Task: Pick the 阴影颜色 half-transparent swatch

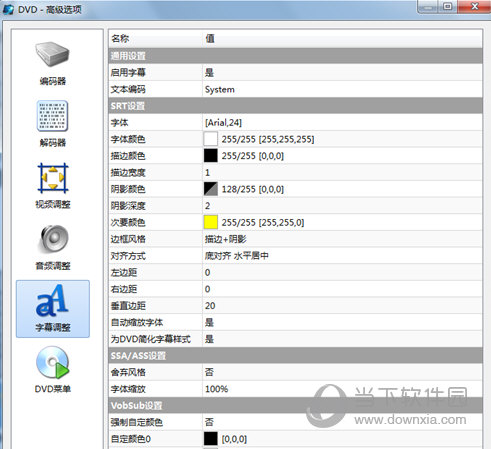Action: coord(211,189)
